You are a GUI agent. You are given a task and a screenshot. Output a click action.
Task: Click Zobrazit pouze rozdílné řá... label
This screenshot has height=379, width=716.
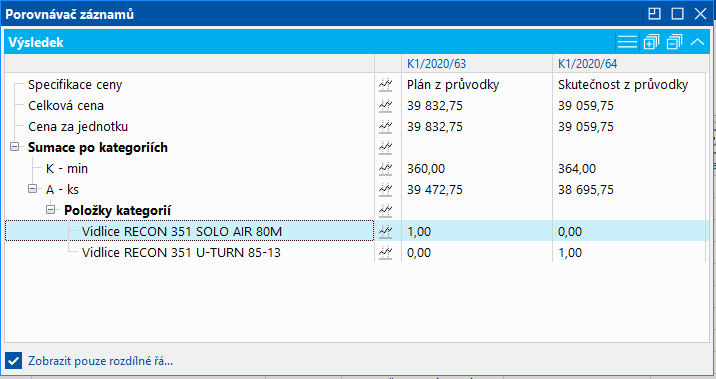[x=100, y=361]
